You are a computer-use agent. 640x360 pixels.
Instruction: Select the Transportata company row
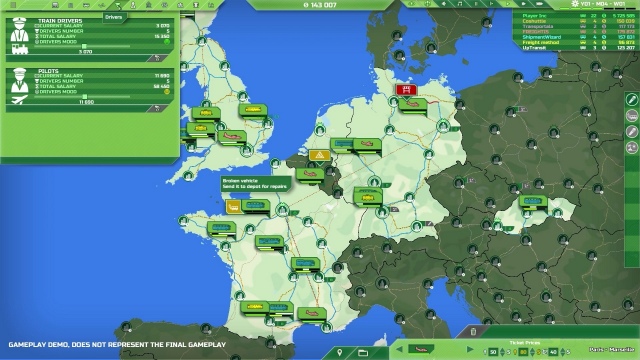576,27
